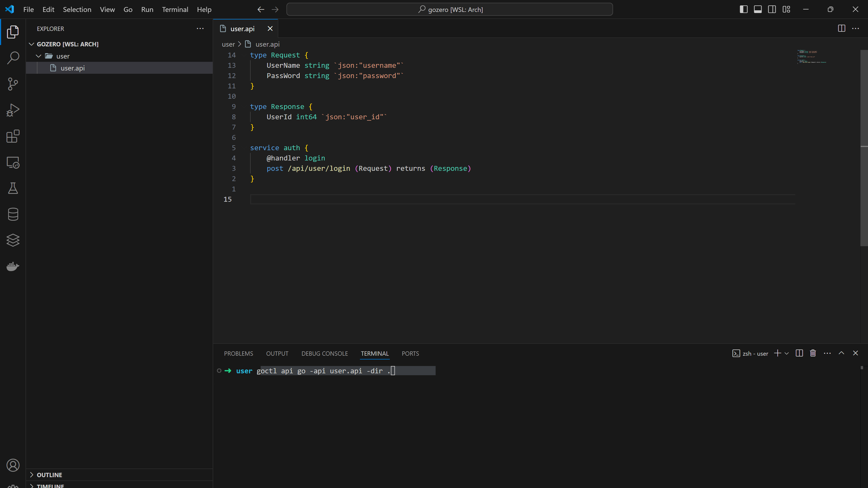Toggle primary side bar visibility

(x=743, y=9)
